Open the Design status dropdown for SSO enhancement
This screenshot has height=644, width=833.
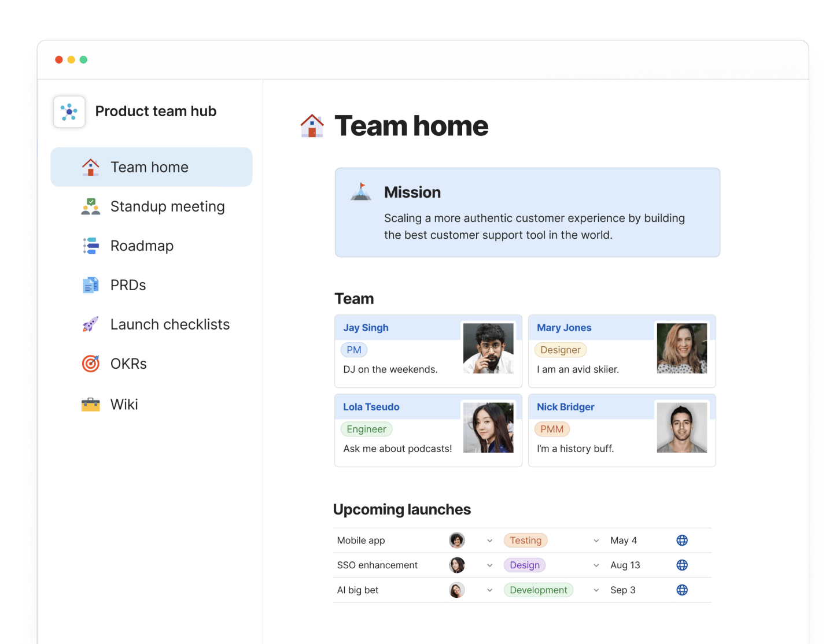point(596,565)
